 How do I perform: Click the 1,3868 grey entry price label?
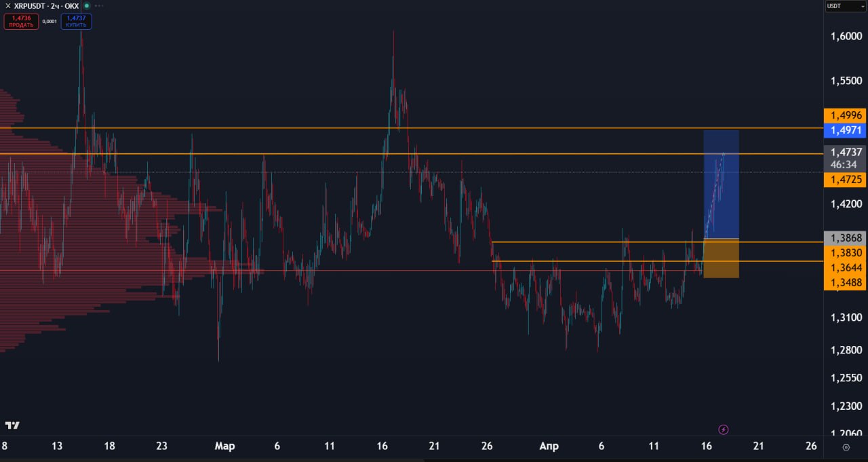[x=845, y=238]
